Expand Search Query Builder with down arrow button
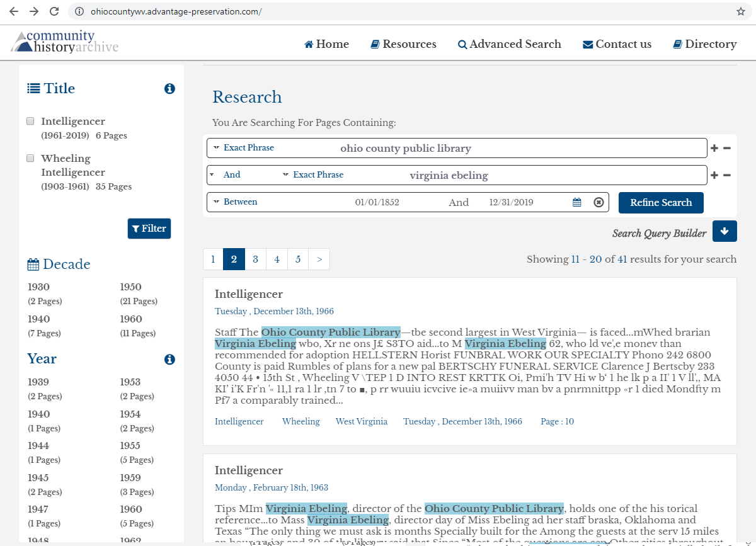The image size is (756, 546). click(724, 231)
